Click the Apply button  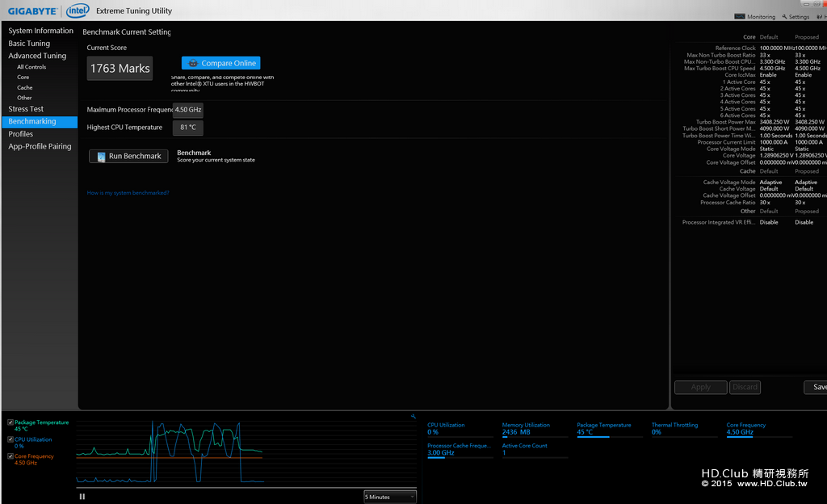point(700,387)
